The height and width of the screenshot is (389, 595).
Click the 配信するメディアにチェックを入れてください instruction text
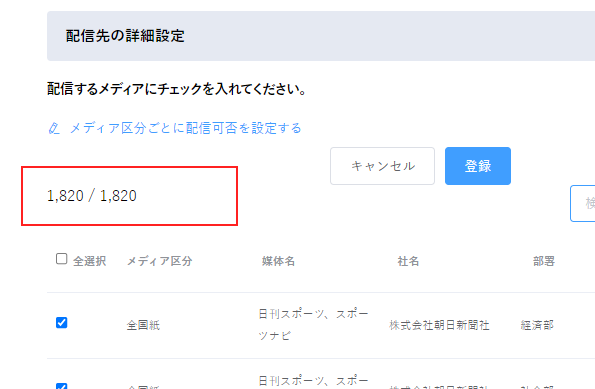point(176,89)
